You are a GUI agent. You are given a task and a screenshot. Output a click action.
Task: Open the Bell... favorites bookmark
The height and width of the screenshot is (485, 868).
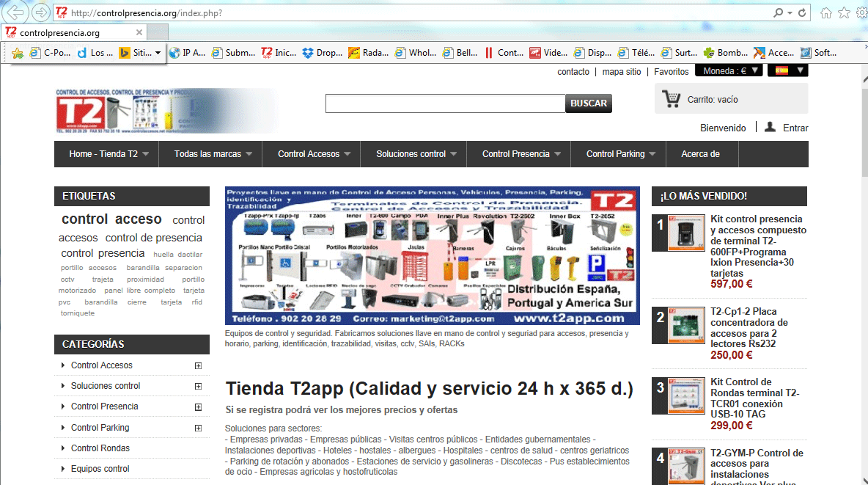pos(460,53)
